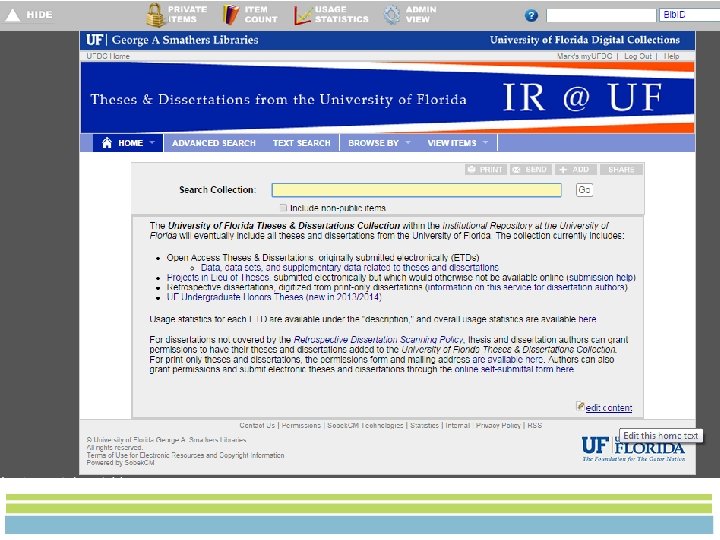
Task: Click the Go search button
Action: 584,190
